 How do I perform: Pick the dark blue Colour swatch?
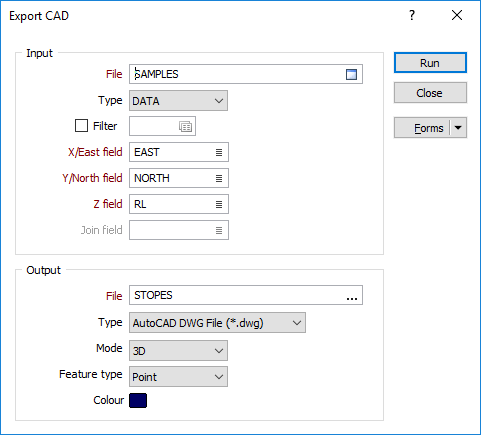(138, 400)
